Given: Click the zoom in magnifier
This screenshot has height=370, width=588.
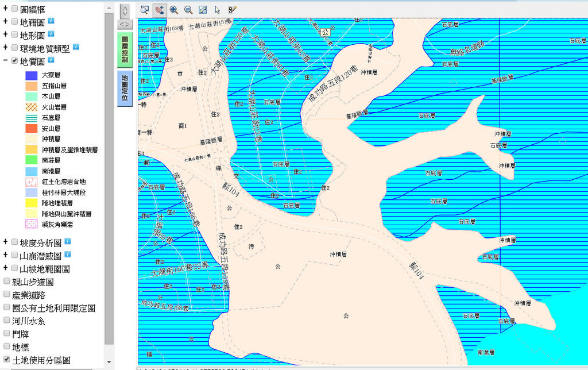Looking at the screenshot, I should (173, 10).
